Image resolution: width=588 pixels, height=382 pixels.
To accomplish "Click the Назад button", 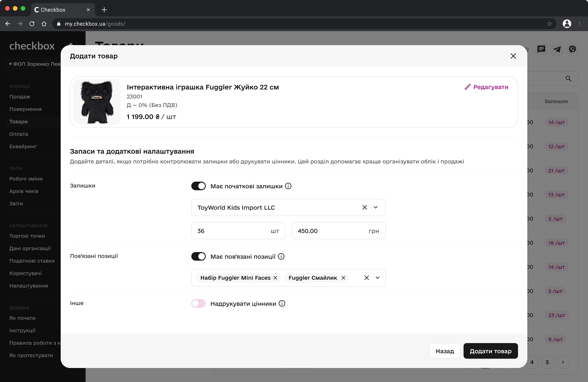I will [445, 351].
